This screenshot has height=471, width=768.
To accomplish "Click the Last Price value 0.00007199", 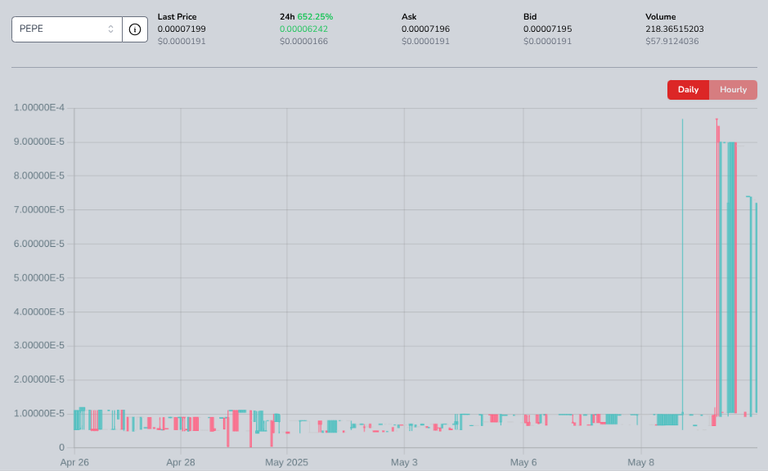I will pos(181,29).
